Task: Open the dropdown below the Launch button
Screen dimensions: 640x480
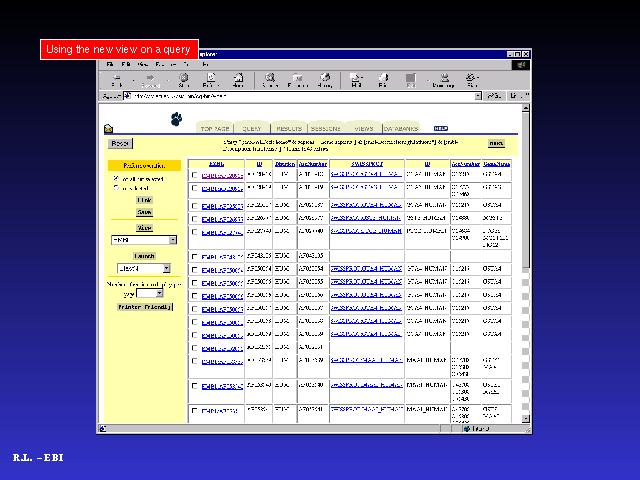Action: pos(143,268)
